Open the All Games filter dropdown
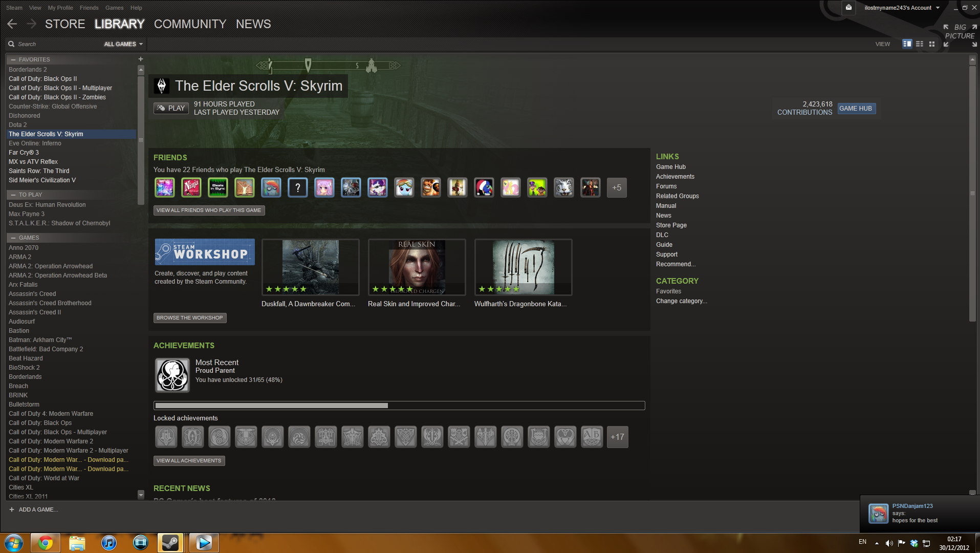Image resolution: width=980 pixels, height=553 pixels. (x=123, y=44)
